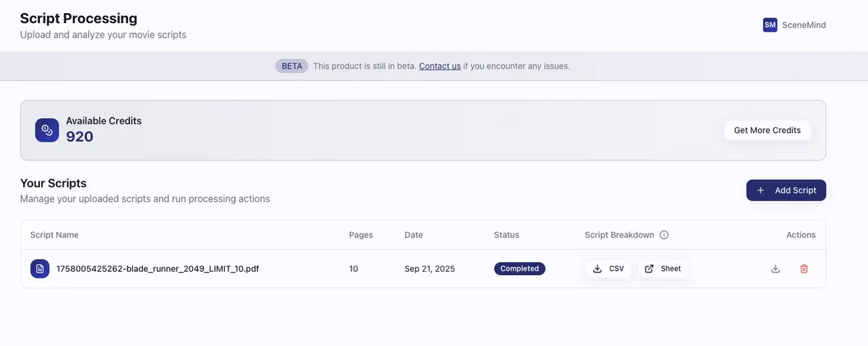Follow the Contact us link
The image size is (868, 346).
pos(439,66)
